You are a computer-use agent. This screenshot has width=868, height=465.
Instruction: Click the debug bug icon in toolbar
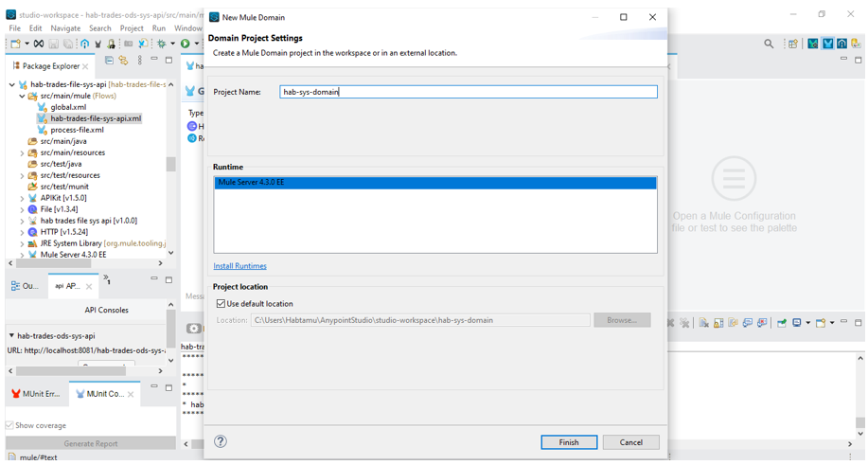tap(162, 44)
